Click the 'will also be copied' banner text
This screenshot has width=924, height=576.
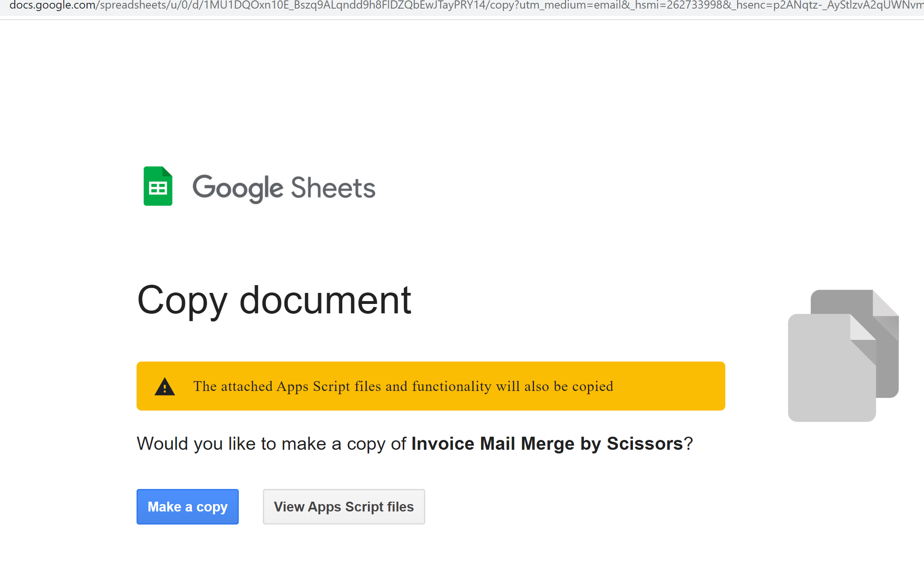click(x=554, y=386)
